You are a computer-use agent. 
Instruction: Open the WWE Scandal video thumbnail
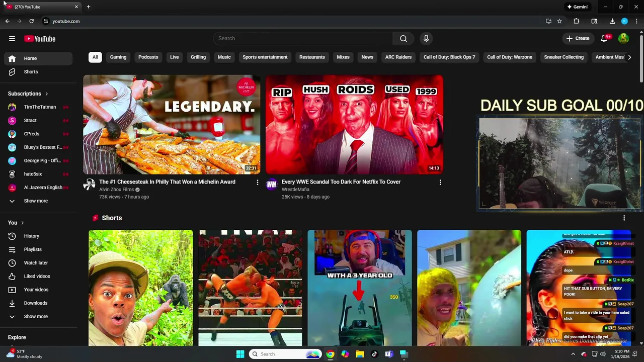point(354,125)
